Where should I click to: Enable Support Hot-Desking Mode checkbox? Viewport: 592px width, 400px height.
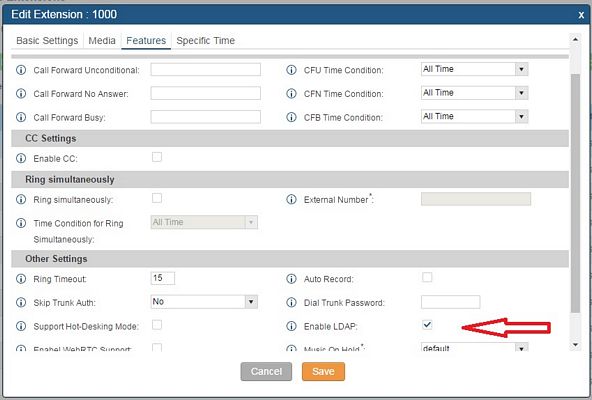157,324
